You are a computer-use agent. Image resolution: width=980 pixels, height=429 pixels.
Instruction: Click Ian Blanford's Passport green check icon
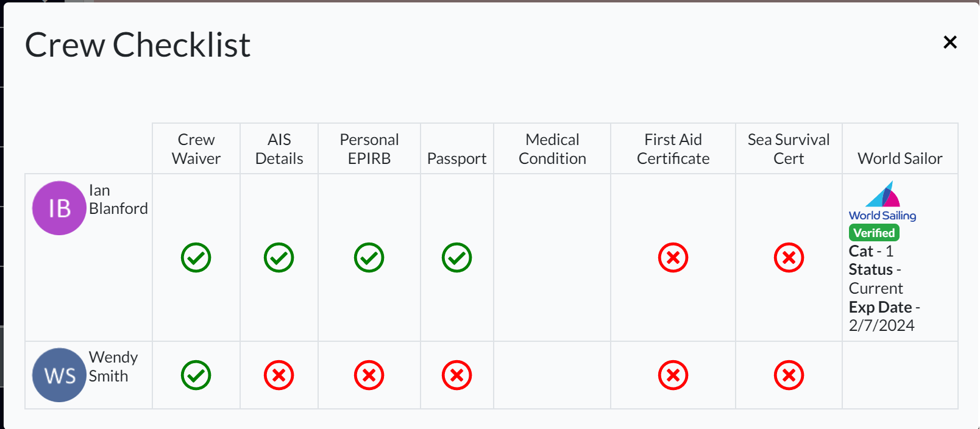pos(457,258)
